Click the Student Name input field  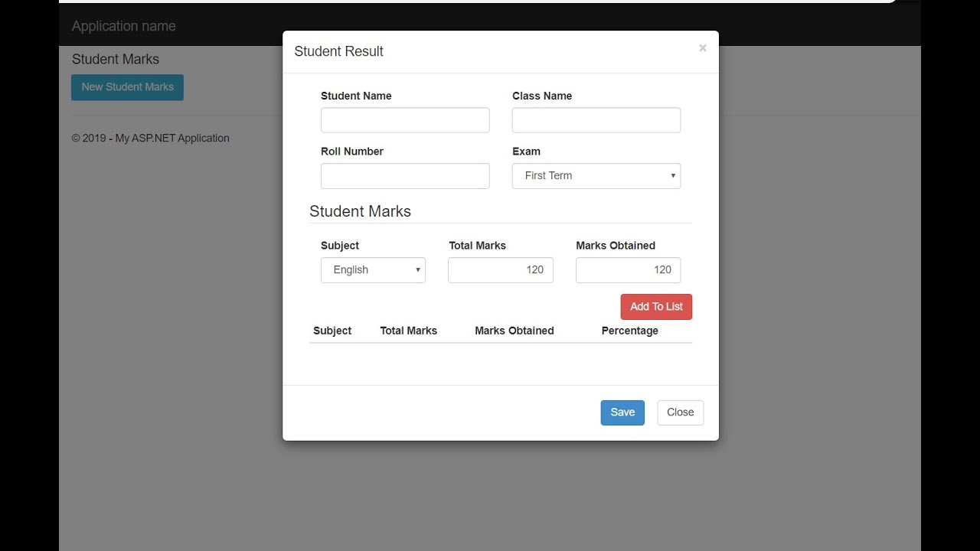pyautogui.click(x=405, y=120)
